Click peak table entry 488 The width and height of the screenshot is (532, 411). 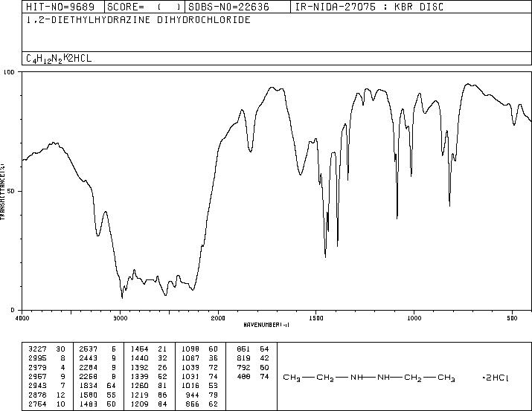pyautogui.click(x=243, y=376)
